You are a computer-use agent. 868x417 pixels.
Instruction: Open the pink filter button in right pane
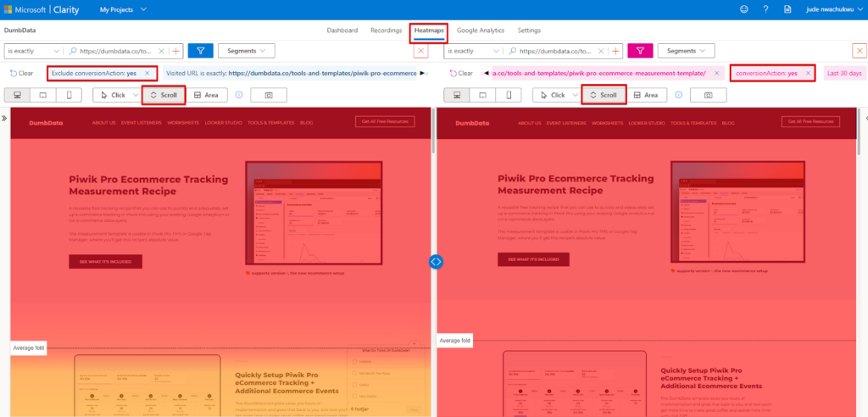[641, 51]
